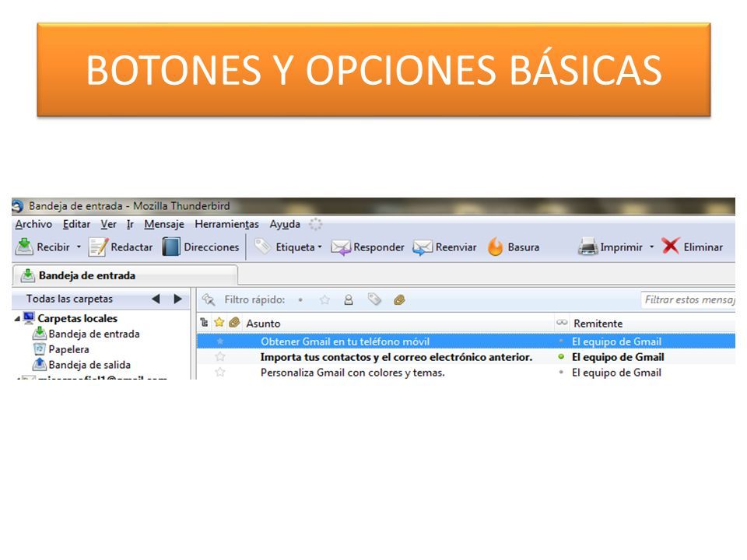Open the Ir menu

[130, 224]
